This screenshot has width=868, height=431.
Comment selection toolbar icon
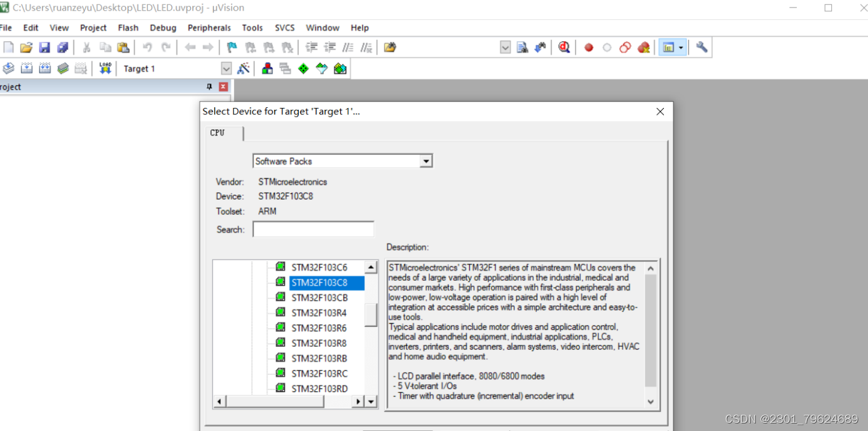(348, 47)
